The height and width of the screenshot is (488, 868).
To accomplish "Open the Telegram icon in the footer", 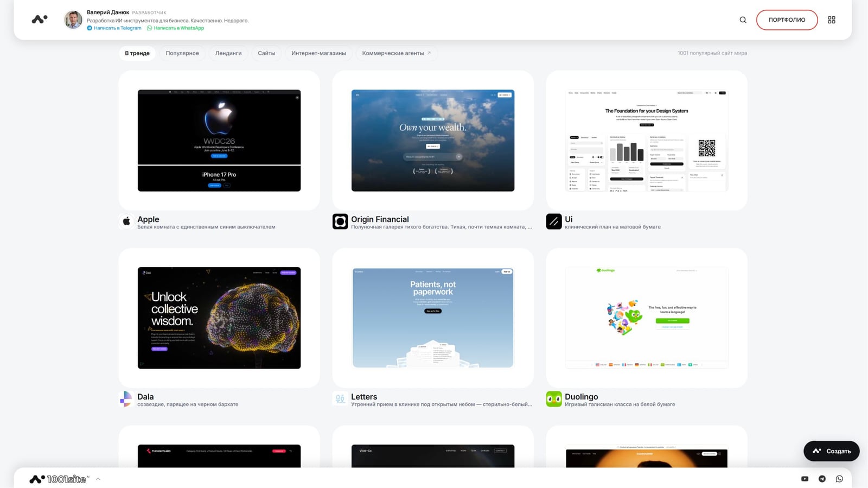I will 822,479.
